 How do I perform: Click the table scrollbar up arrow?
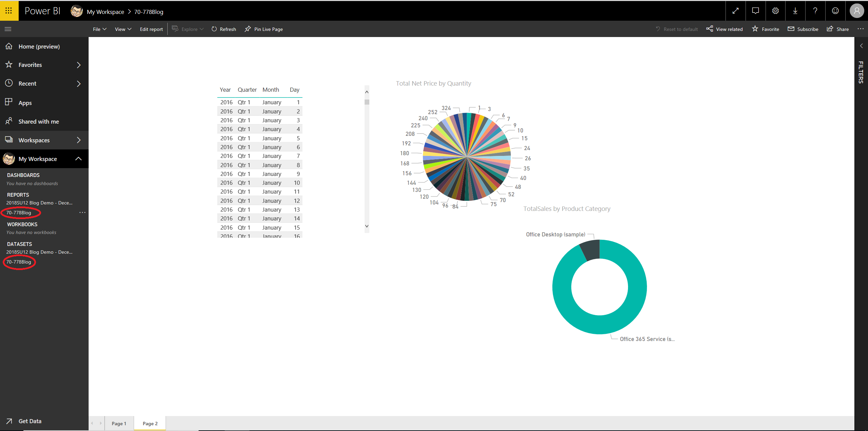367,92
